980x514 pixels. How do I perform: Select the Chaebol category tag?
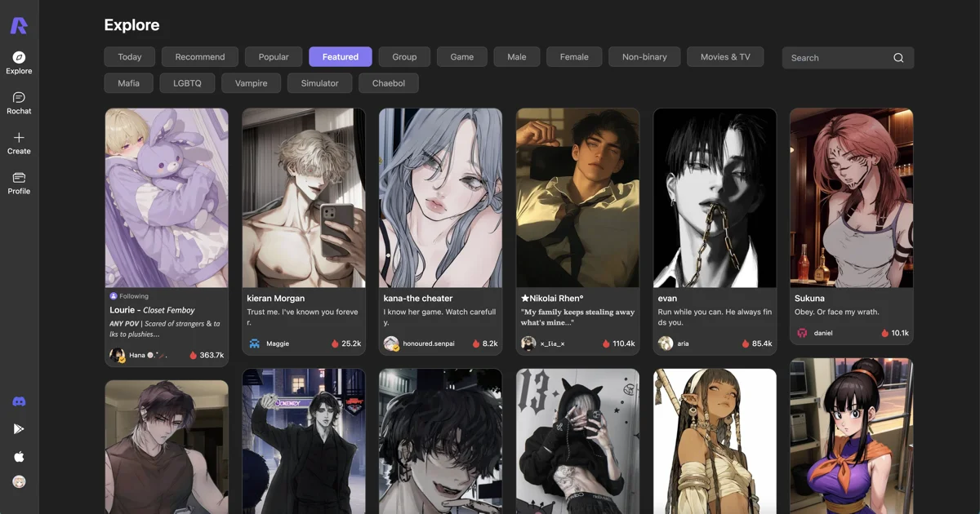(389, 83)
